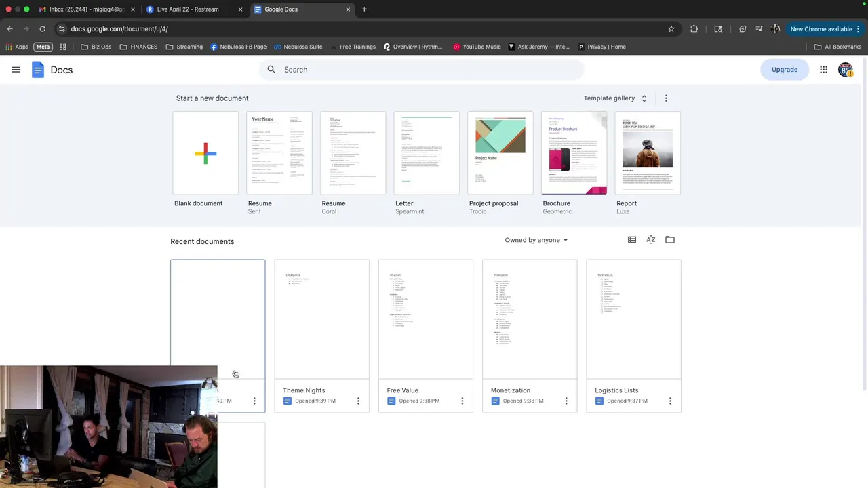Open the Nebulosa FB Page bookmark
This screenshot has height=488, width=868.
point(238,47)
